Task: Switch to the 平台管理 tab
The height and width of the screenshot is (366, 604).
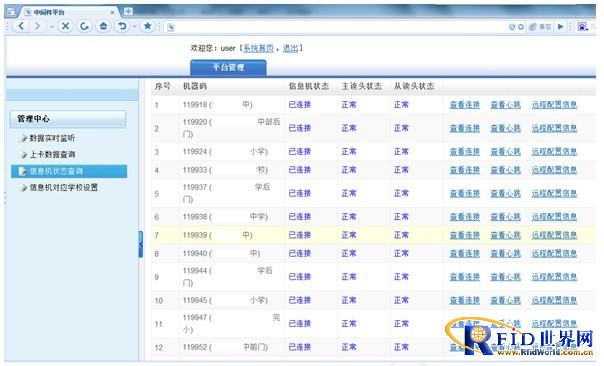Action: click(228, 67)
